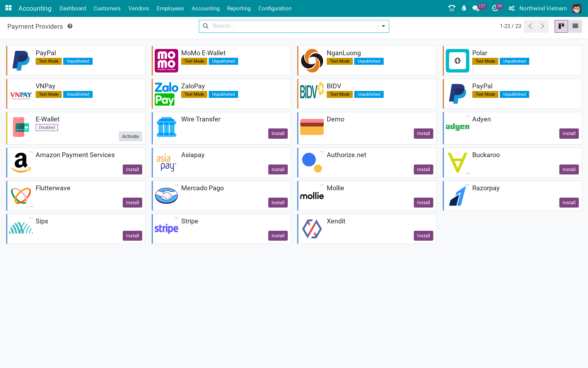Screen dimensions: 588x368
Task: Open the Accounting menu next to Employees
Action: click(x=206, y=8)
